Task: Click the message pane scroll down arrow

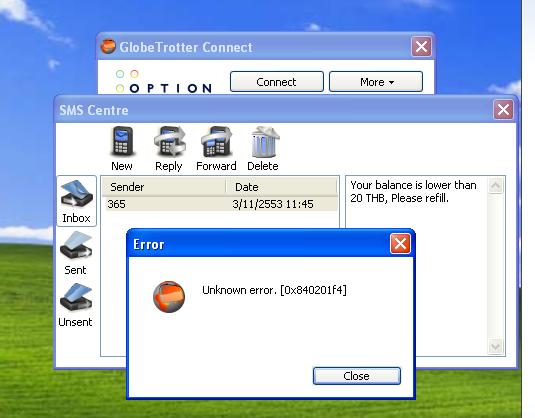Action: click(x=495, y=347)
